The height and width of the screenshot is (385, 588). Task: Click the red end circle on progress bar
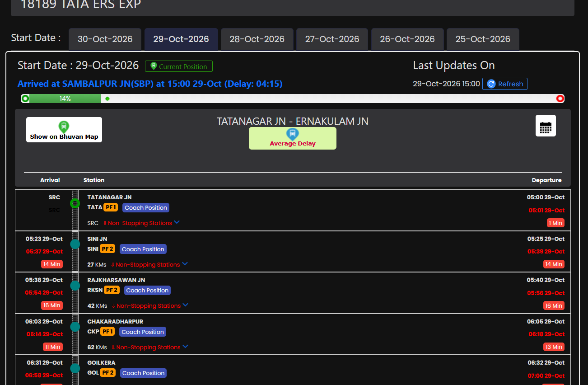pyautogui.click(x=560, y=99)
